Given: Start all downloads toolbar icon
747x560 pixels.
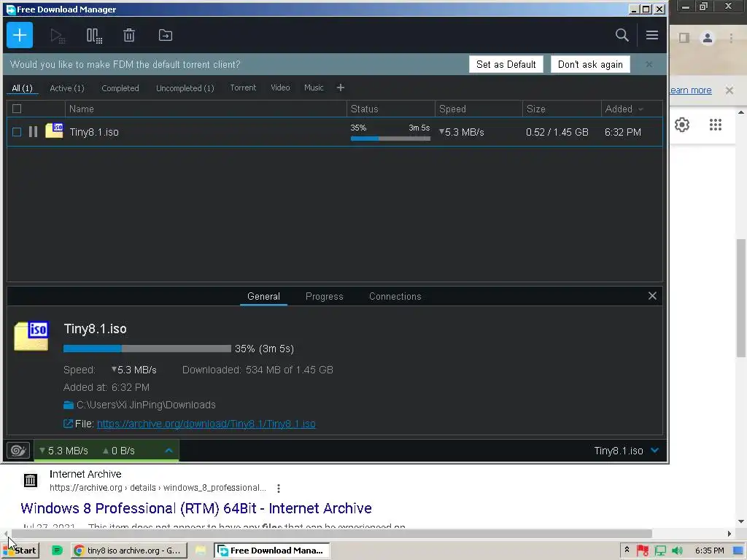Looking at the screenshot, I should [58, 36].
